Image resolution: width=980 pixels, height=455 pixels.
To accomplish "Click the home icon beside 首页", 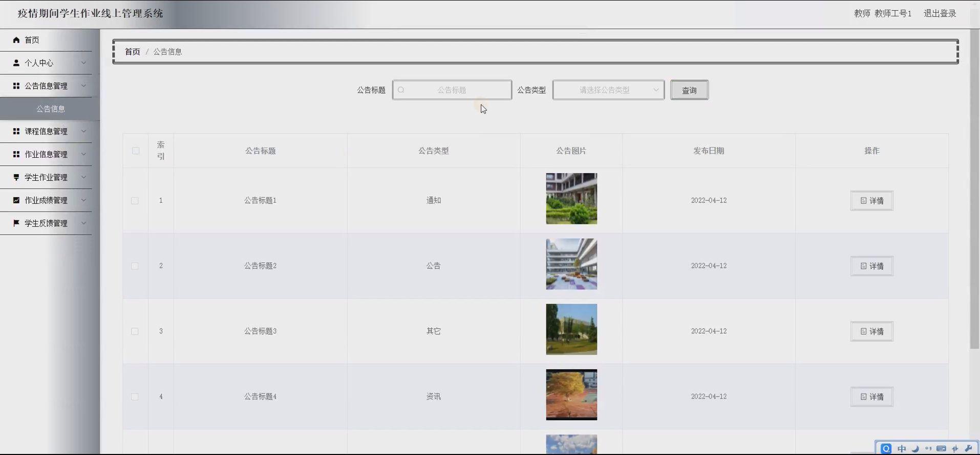I will pyautogui.click(x=16, y=40).
